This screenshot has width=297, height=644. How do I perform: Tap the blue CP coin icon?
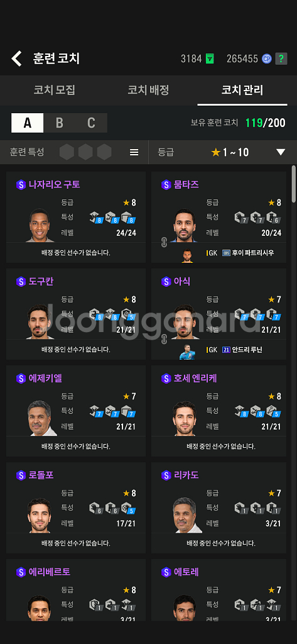click(x=266, y=58)
